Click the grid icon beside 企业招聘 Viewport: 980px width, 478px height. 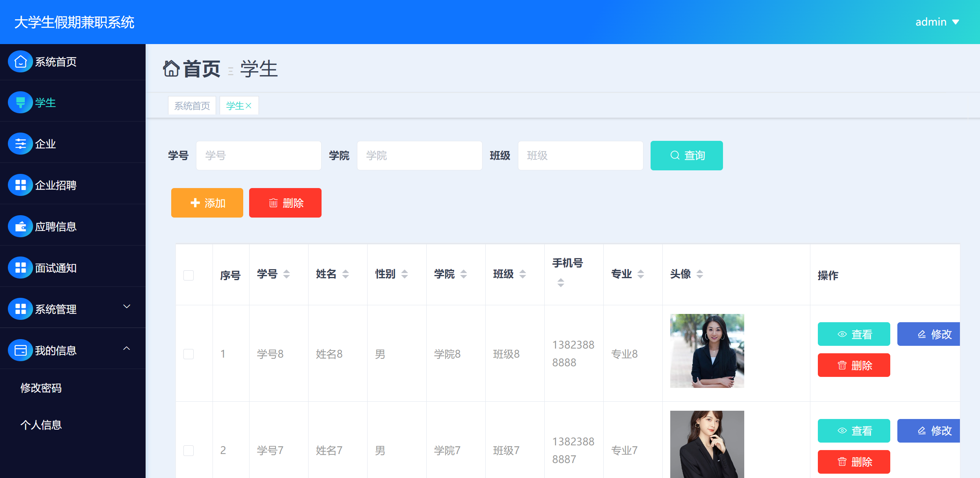20,185
